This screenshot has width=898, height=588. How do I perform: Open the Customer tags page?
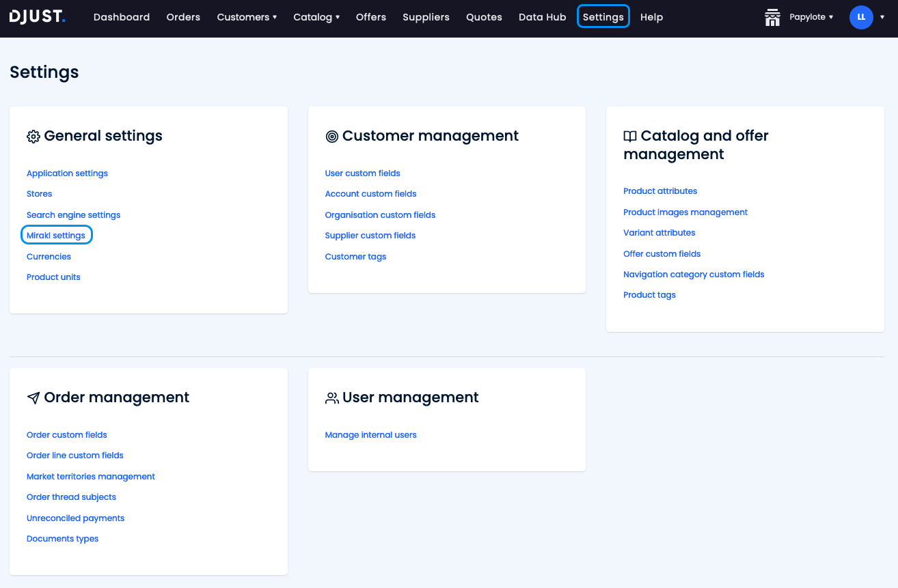click(x=355, y=256)
